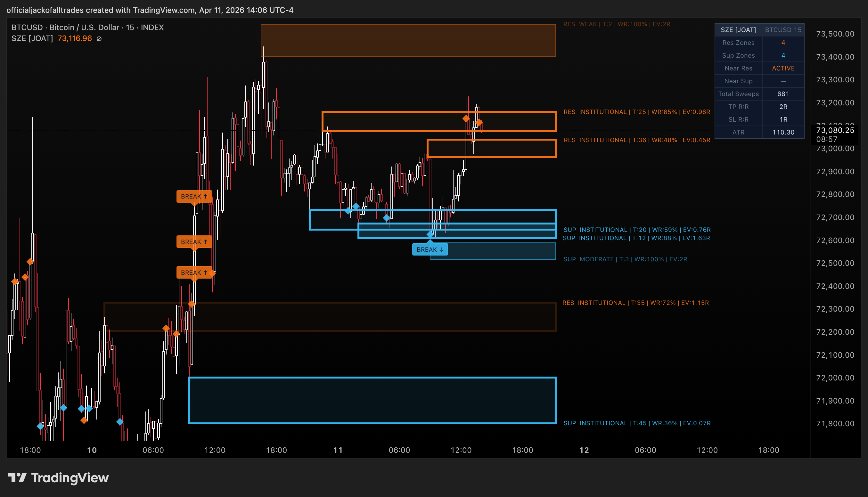The width and height of the screenshot is (868, 497).
Task: Click the Near Sup row label
Action: (738, 81)
